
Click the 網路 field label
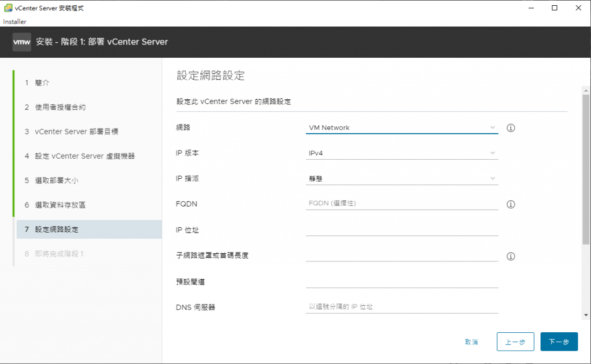coord(183,127)
